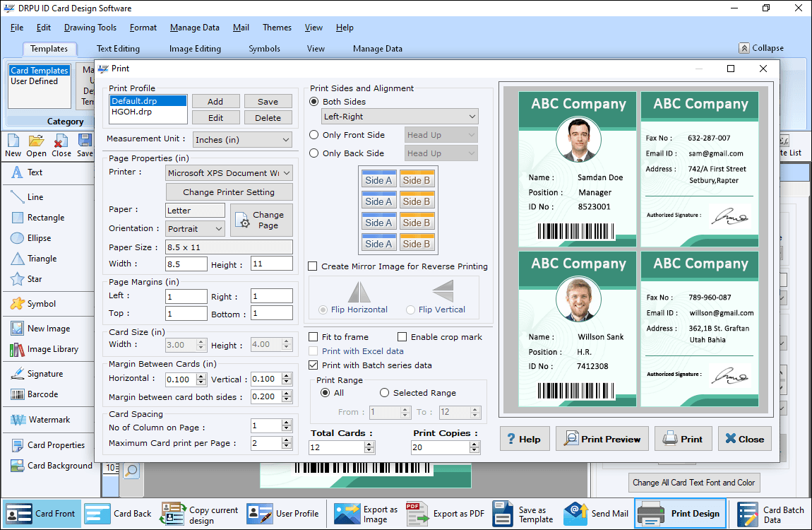This screenshot has width=812, height=530.
Task: Open the Left-Right alignment dropdown
Action: click(x=399, y=117)
